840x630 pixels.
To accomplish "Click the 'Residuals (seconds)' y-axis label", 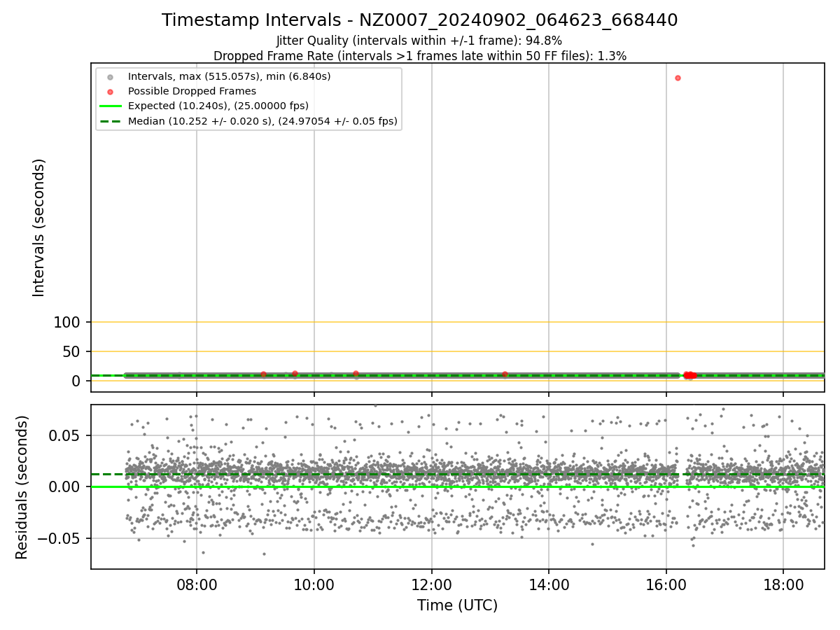I will [x=22, y=487].
